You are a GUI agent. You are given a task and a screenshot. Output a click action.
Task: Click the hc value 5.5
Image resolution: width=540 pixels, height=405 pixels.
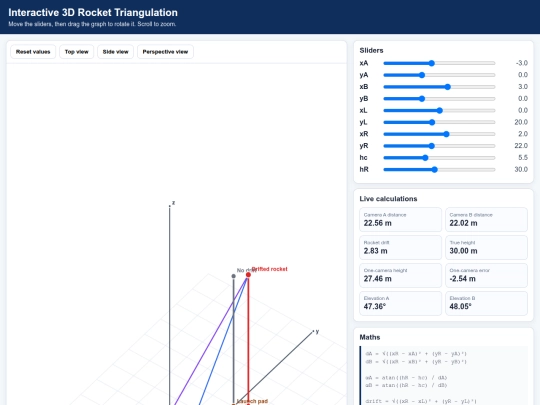[x=523, y=158]
